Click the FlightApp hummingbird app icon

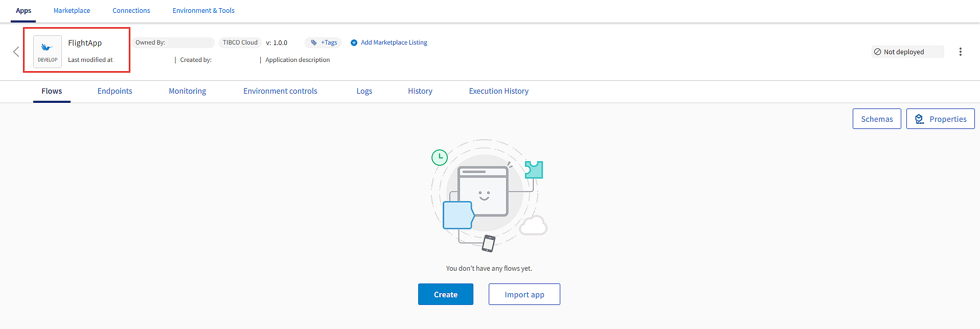click(47, 48)
